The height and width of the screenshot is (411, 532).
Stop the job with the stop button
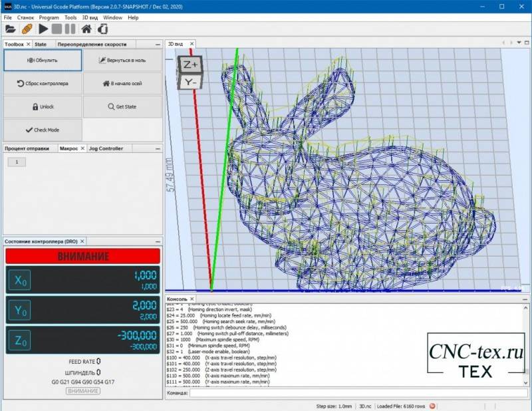click(57, 29)
